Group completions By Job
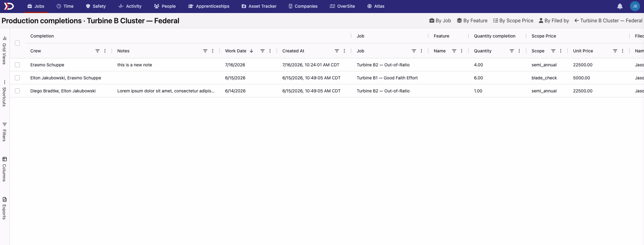 coord(440,20)
